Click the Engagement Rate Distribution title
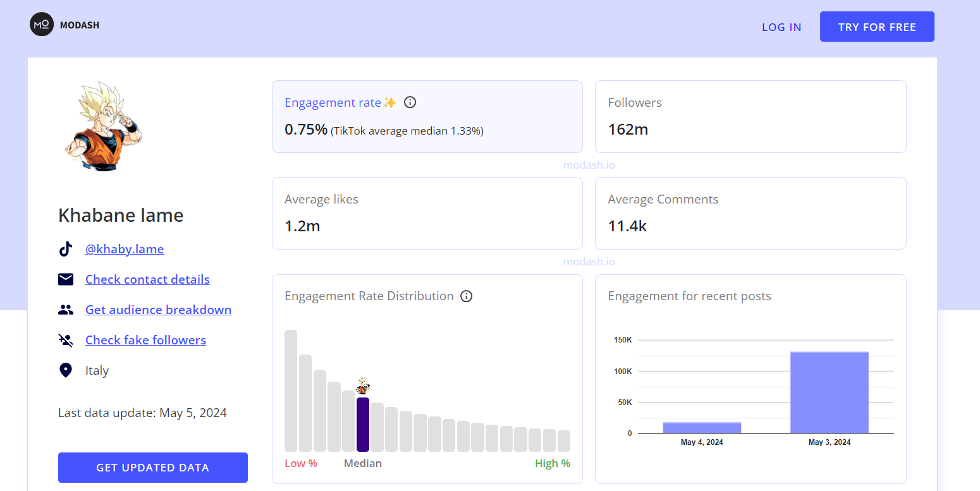This screenshot has width=980, height=491. [x=369, y=296]
